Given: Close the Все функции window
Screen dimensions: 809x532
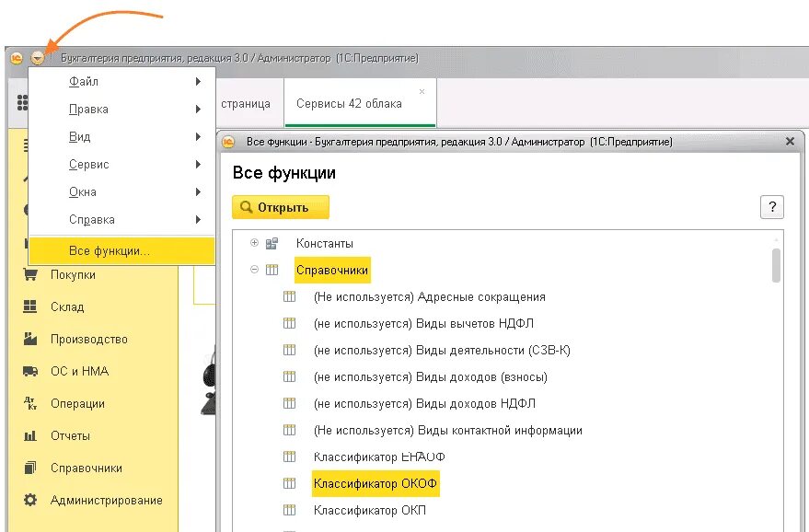Looking at the screenshot, I should (790, 142).
